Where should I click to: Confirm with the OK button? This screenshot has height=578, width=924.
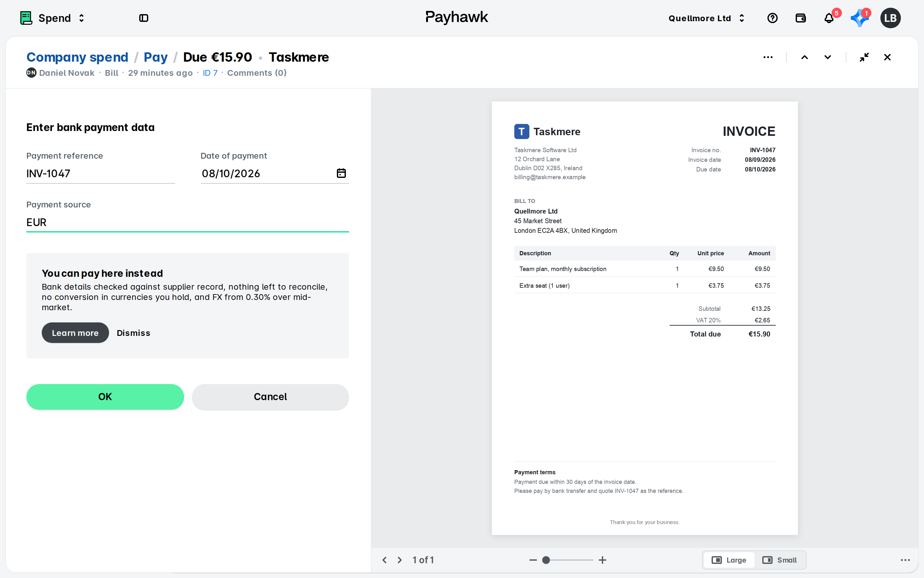click(105, 397)
